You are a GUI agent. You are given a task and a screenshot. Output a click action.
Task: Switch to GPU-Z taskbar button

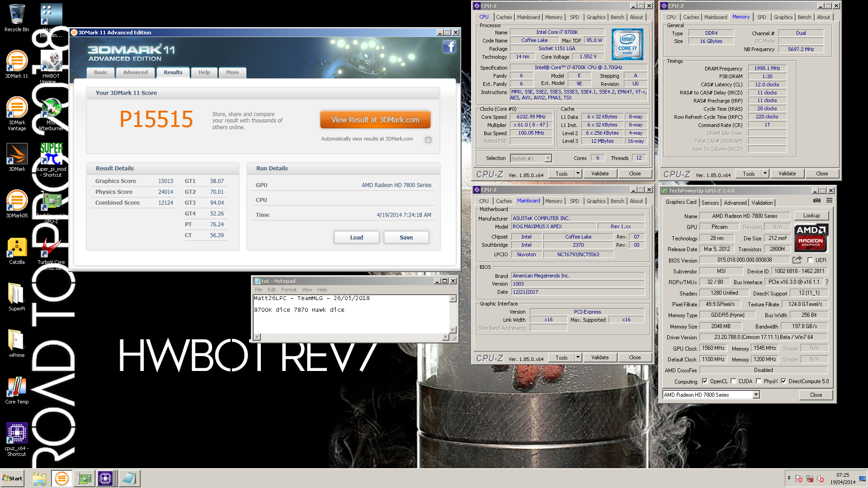tap(85, 479)
